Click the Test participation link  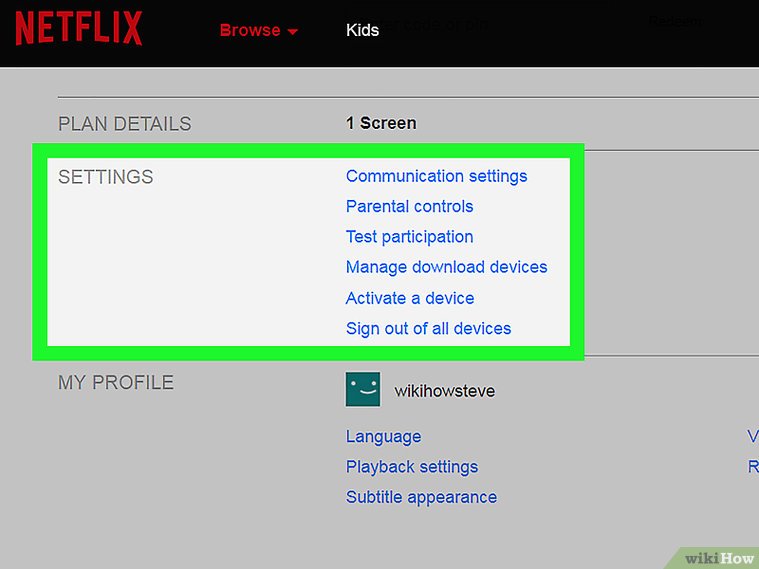pyautogui.click(x=409, y=237)
